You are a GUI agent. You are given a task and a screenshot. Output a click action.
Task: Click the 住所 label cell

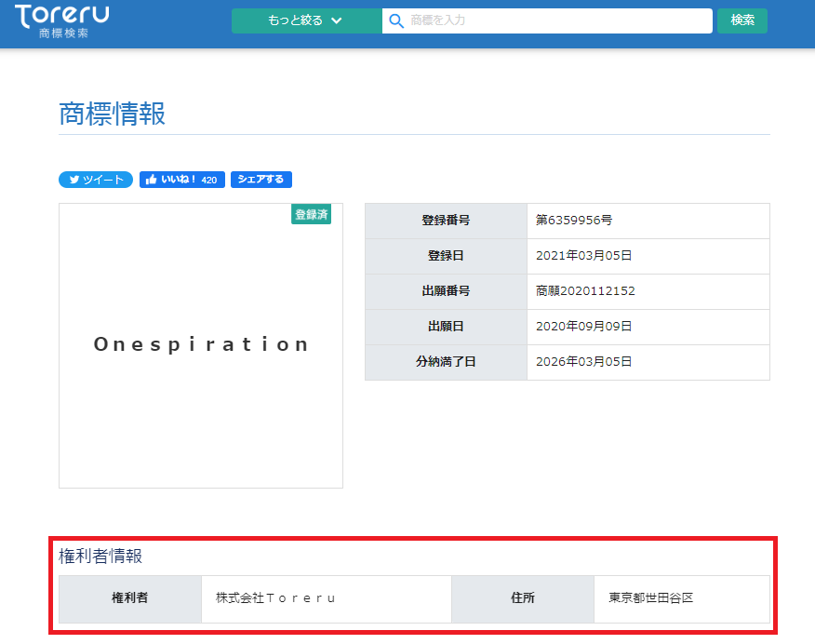pyautogui.click(x=523, y=598)
